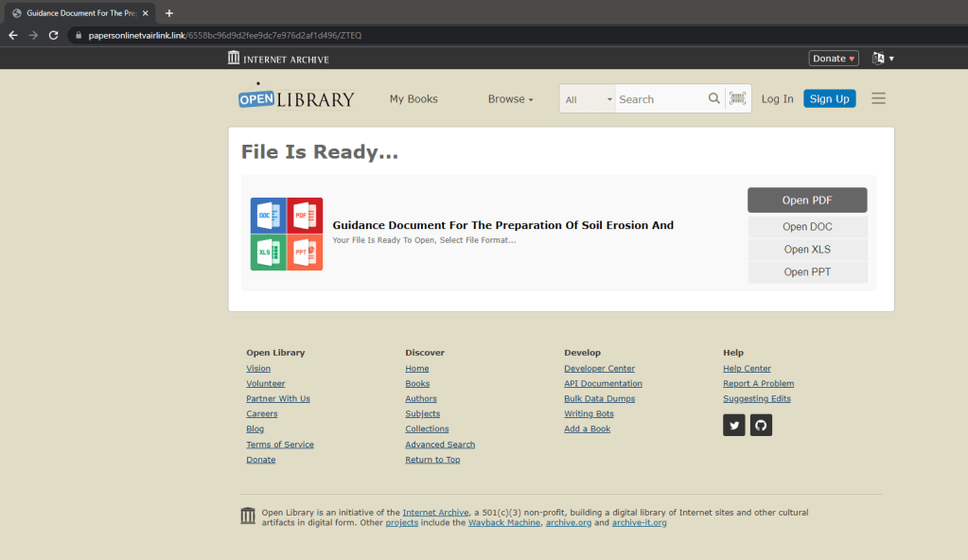The image size is (968, 560).
Task: Open the hamburger menu icon
Action: click(x=878, y=98)
